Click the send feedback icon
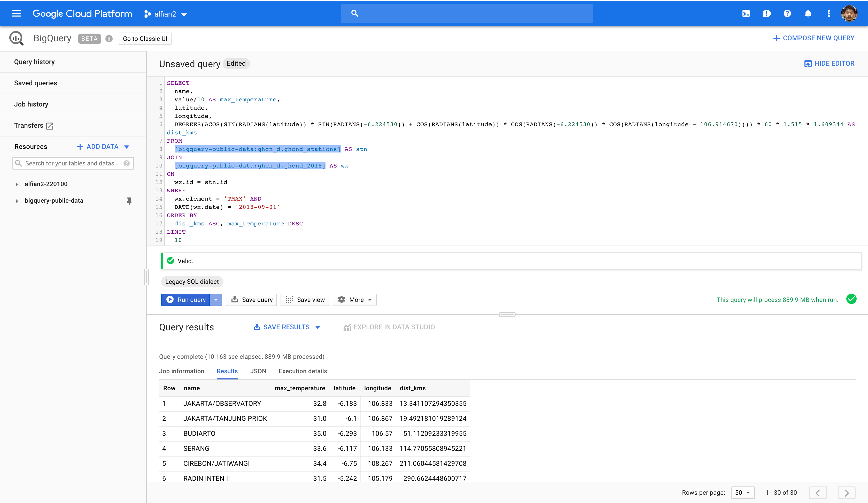The image size is (868, 503). click(x=766, y=13)
